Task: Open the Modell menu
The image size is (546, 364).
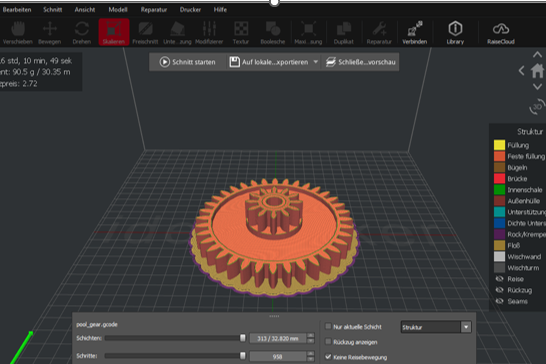Action: (118, 10)
